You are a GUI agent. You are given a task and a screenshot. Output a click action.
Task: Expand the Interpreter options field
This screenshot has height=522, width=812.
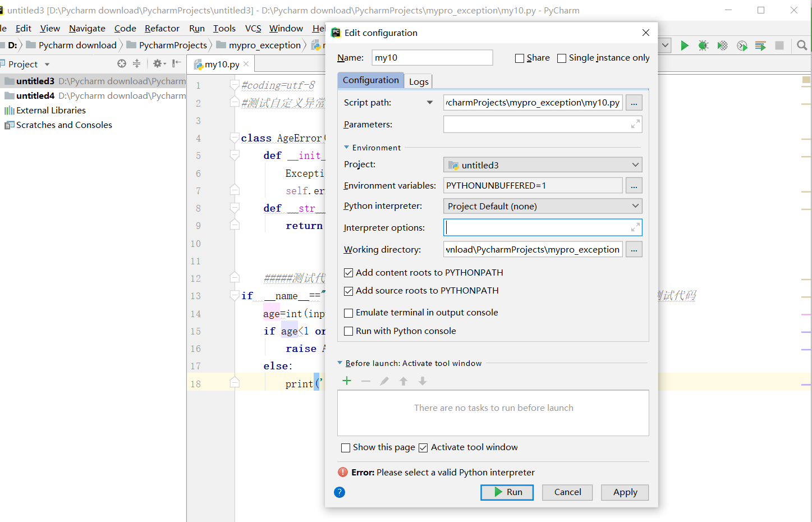click(635, 227)
